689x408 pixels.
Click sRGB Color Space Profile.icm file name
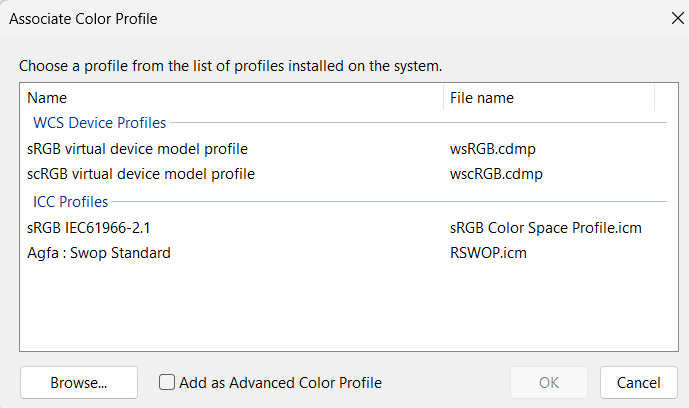click(x=545, y=228)
